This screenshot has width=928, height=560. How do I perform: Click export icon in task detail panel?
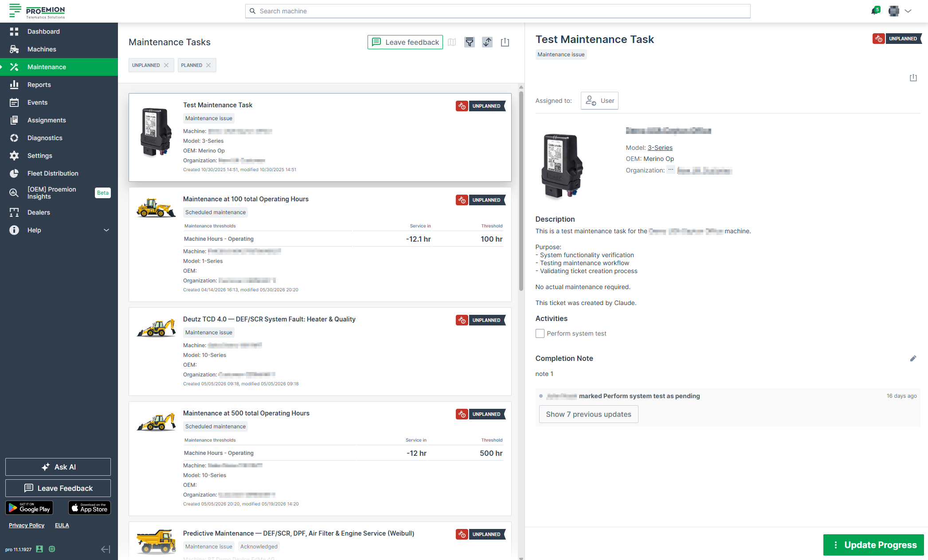click(x=913, y=78)
